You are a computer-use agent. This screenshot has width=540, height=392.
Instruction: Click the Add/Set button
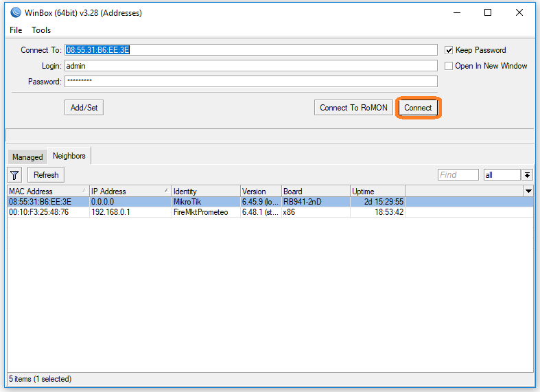(84, 108)
